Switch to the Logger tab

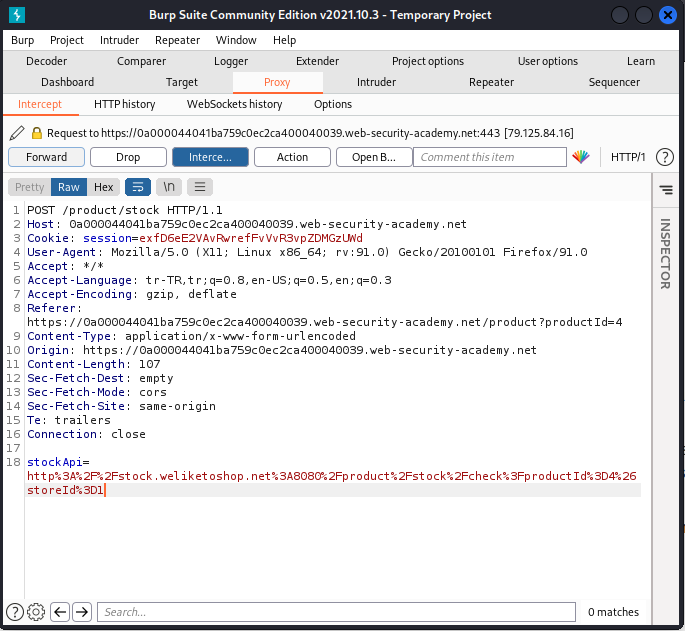tap(231, 61)
